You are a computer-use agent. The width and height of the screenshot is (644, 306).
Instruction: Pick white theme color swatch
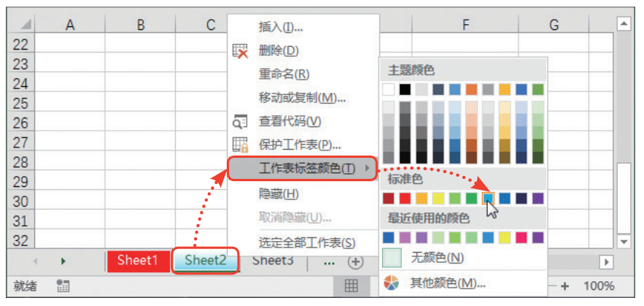coord(388,89)
